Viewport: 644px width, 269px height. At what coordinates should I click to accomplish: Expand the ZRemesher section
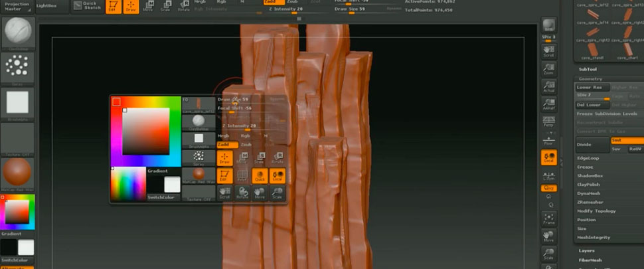pyautogui.click(x=590, y=202)
